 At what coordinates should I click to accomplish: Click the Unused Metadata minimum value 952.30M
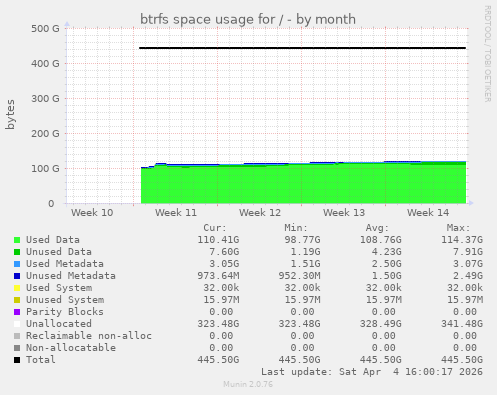(299, 276)
